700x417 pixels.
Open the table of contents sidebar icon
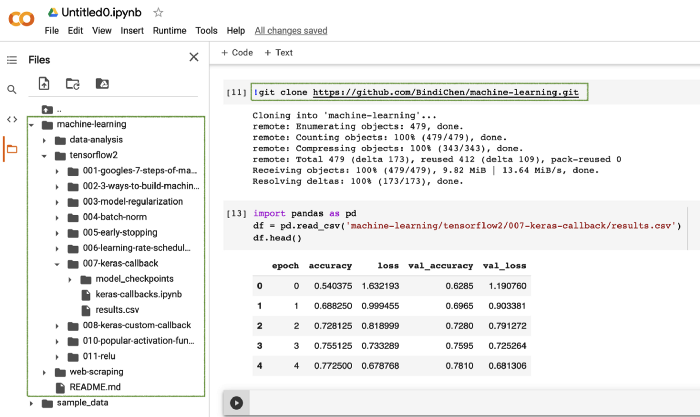tap(12, 60)
